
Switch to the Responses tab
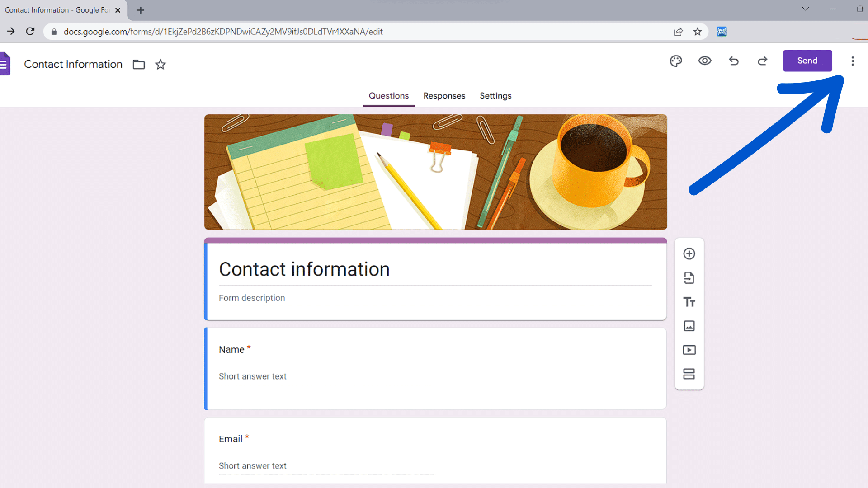444,95
